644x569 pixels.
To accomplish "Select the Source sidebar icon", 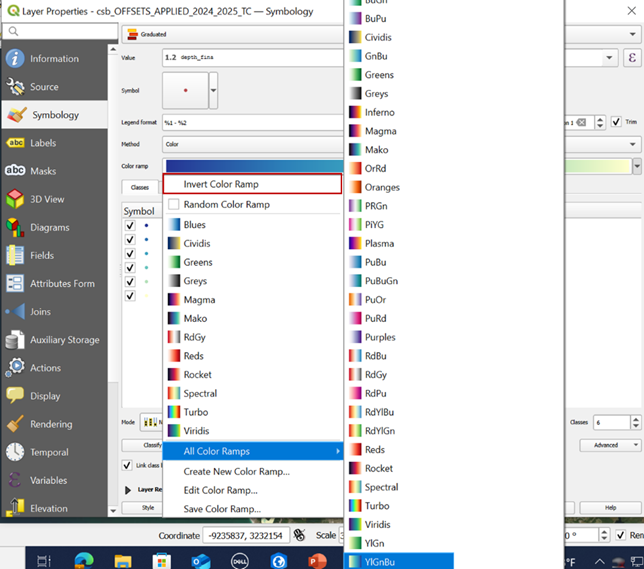I will 15,87.
